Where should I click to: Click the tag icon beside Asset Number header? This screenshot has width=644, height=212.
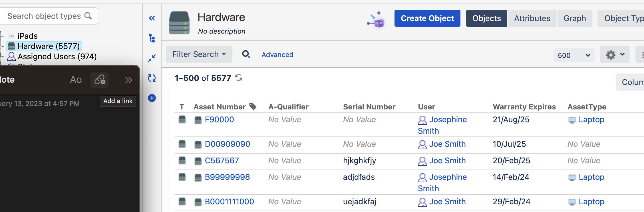(x=253, y=106)
